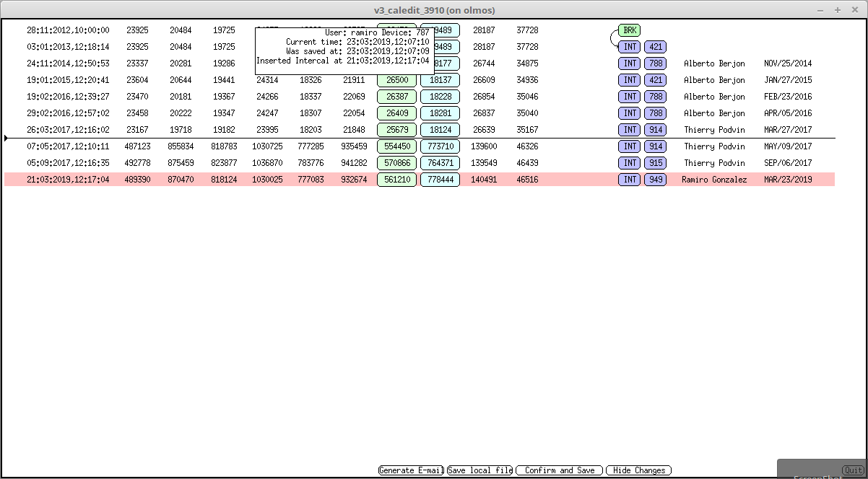Click INT tag in 19:02:2016 row
The height and width of the screenshot is (479, 868).
630,97
